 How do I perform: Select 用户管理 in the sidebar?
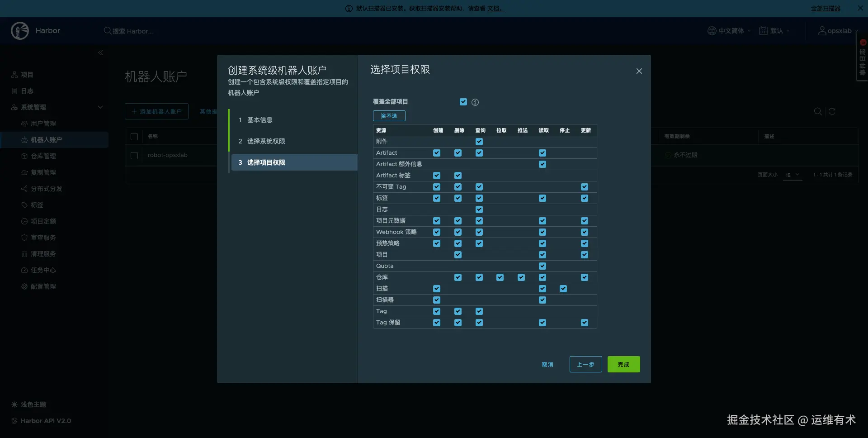pyautogui.click(x=43, y=123)
